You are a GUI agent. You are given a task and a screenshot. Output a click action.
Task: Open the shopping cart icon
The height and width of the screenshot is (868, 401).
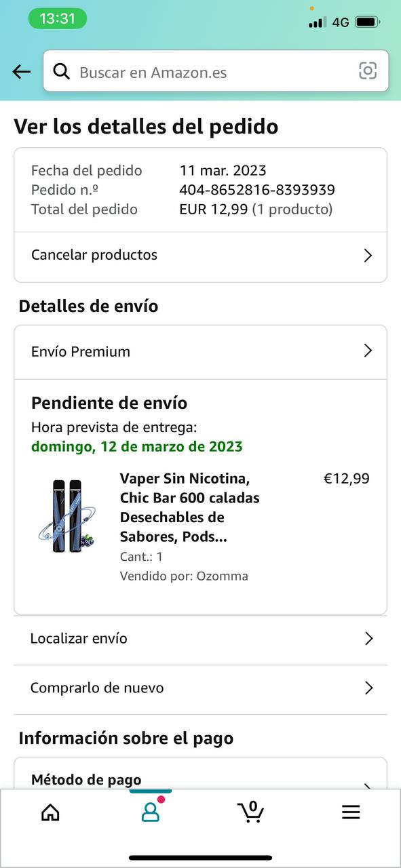[250, 811]
